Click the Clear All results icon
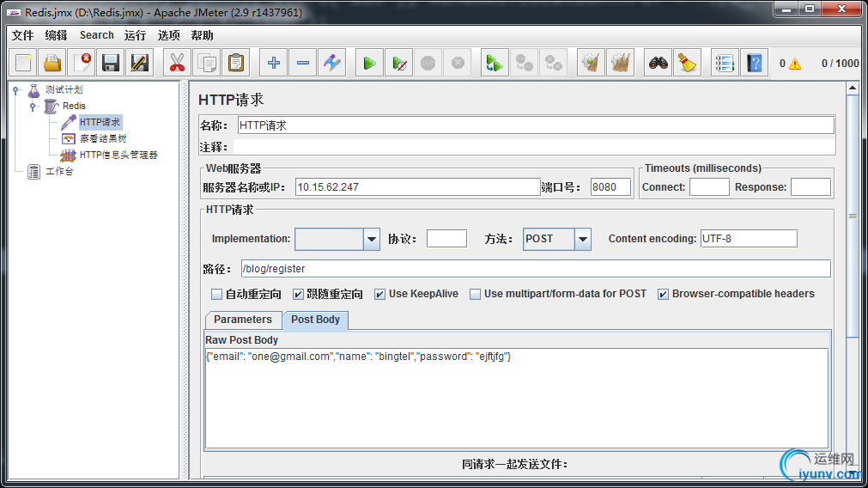Image resolution: width=868 pixels, height=488 pixels. click(620, 63)
